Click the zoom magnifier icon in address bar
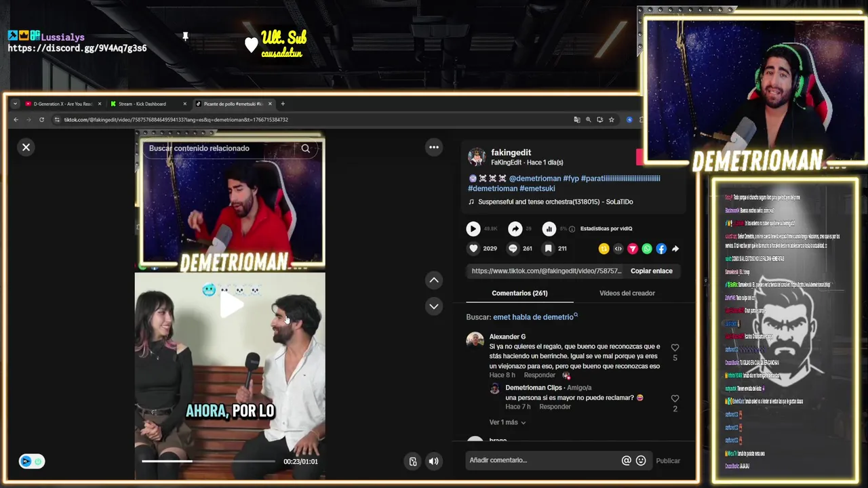 coord(589,120)
